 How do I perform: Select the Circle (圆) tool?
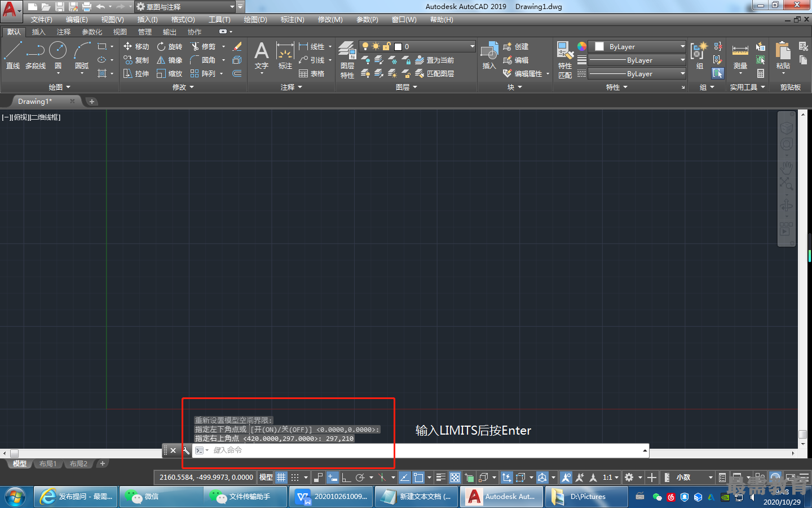[x=58, y=55]
